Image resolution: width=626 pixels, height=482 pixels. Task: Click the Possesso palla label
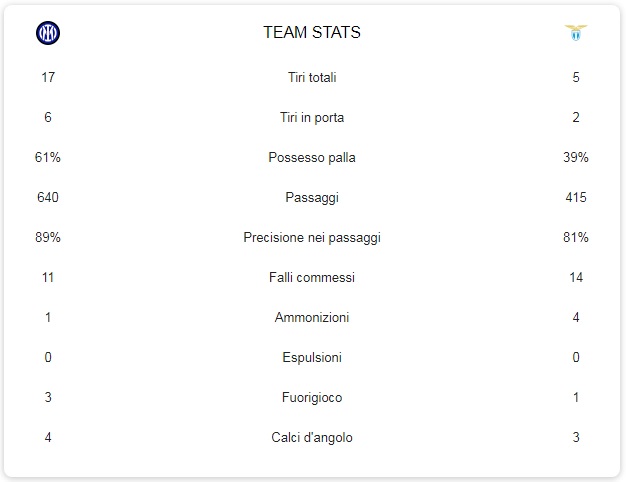point(312,157)
